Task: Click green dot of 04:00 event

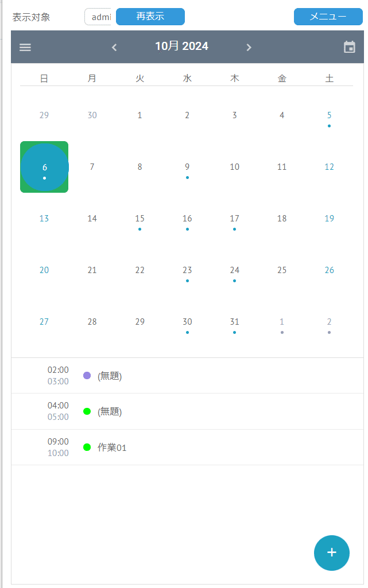Action: (87, 411)
